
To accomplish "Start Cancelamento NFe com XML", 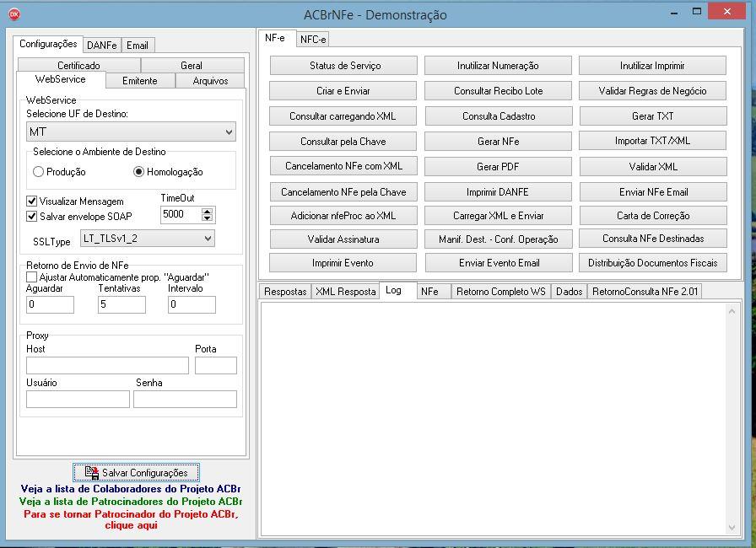I will [343, 166].
